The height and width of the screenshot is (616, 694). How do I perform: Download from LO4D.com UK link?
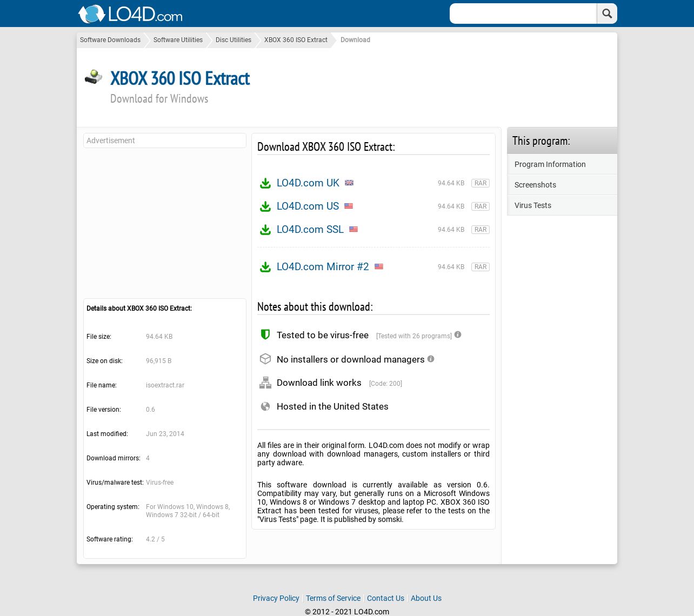pyautogui.click(x=308, y=183)
